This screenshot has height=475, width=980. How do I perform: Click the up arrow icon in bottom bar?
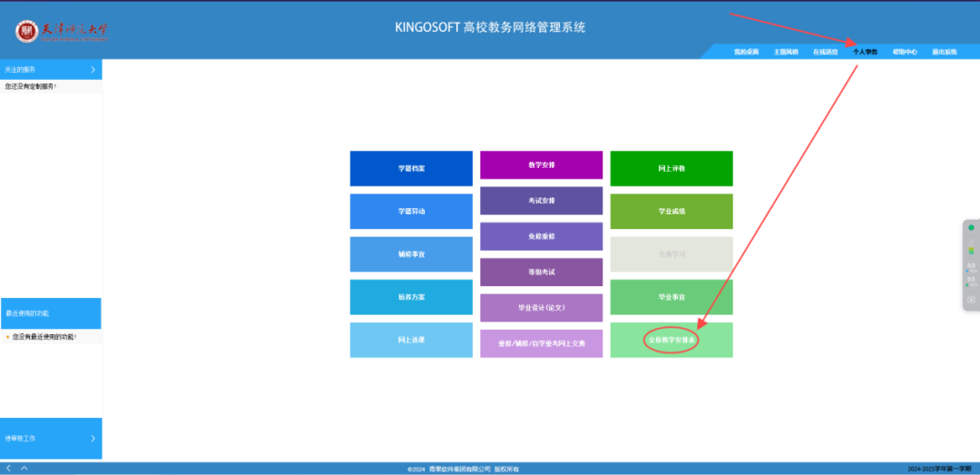(x=24, y=469)
